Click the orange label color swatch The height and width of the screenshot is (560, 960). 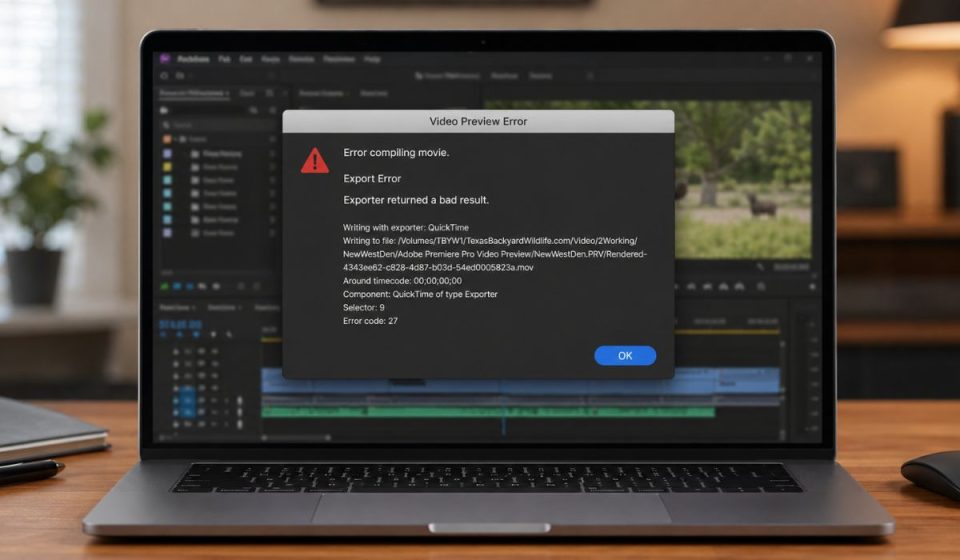coord(167,140)
